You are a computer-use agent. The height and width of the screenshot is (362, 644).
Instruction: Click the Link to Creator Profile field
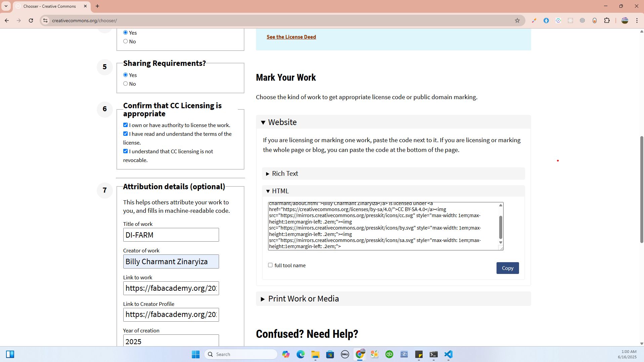click(x=171, y=315)
